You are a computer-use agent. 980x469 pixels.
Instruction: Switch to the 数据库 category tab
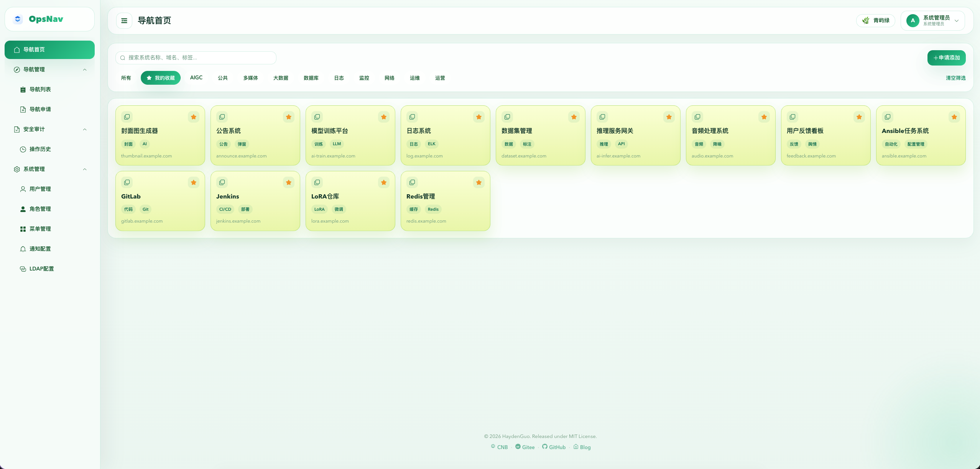311,78
